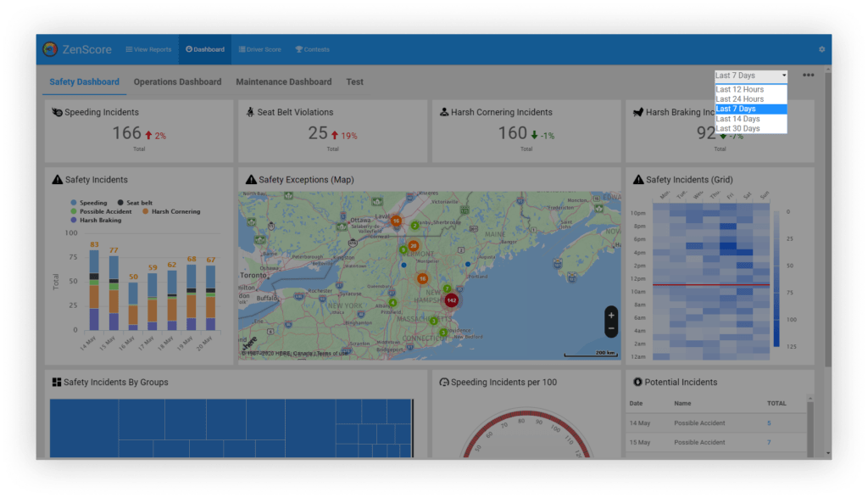Screen dimensions: 868x498
Task: Click the Safety Incidents Grid warning icon
Action: 638,180
